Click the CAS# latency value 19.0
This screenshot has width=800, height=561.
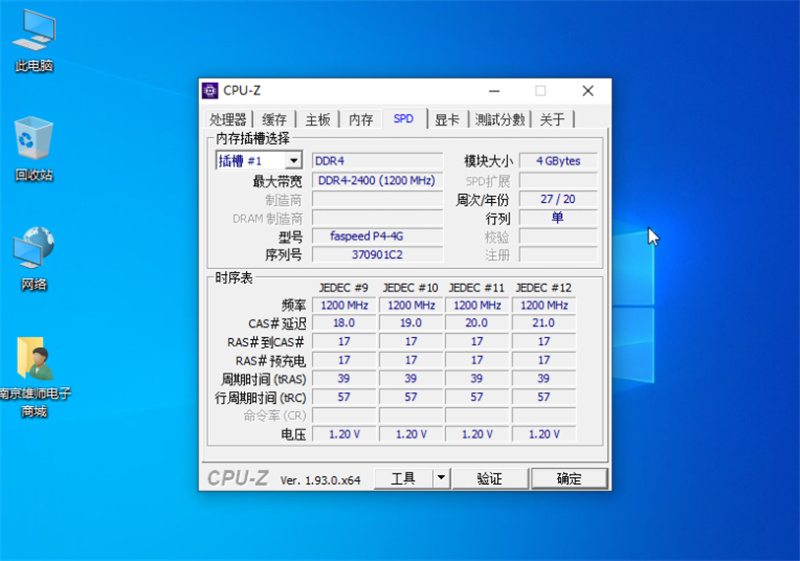[x=411, y=323]
